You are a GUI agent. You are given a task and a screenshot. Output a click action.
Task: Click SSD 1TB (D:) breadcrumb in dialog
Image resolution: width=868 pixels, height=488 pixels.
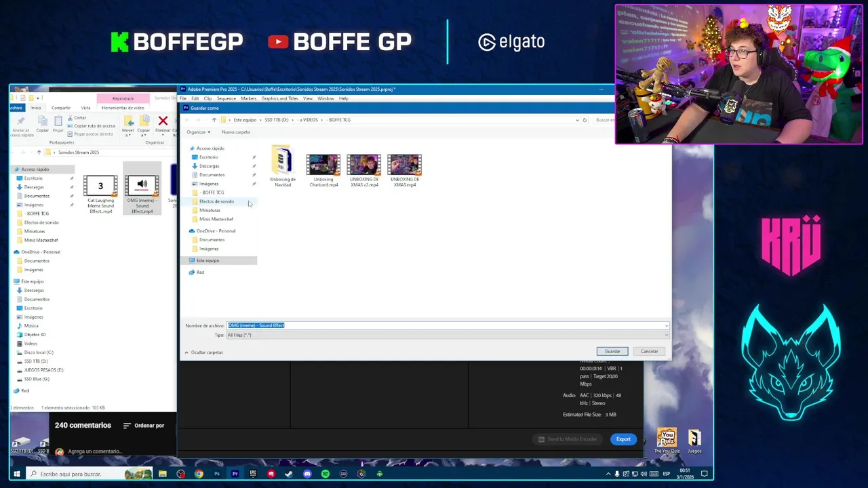click(276, 120)
